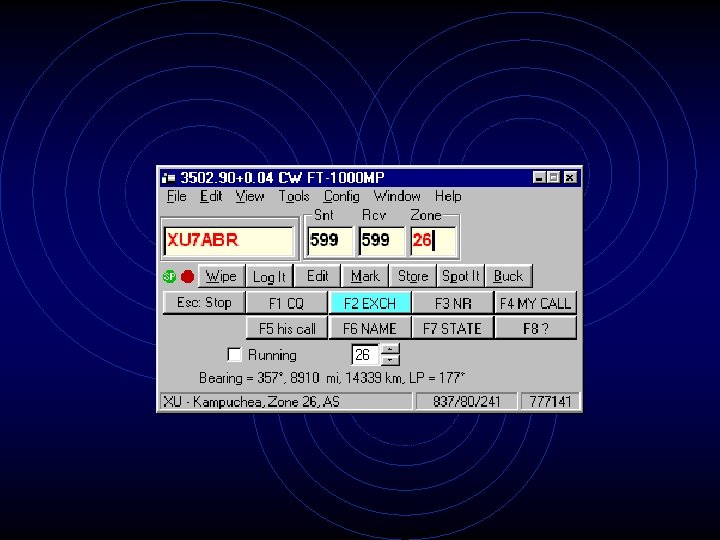Viewport: 720px width, 540px height.
Task: Click the Zone field showing 26
Action: click(x=433, y=240)
